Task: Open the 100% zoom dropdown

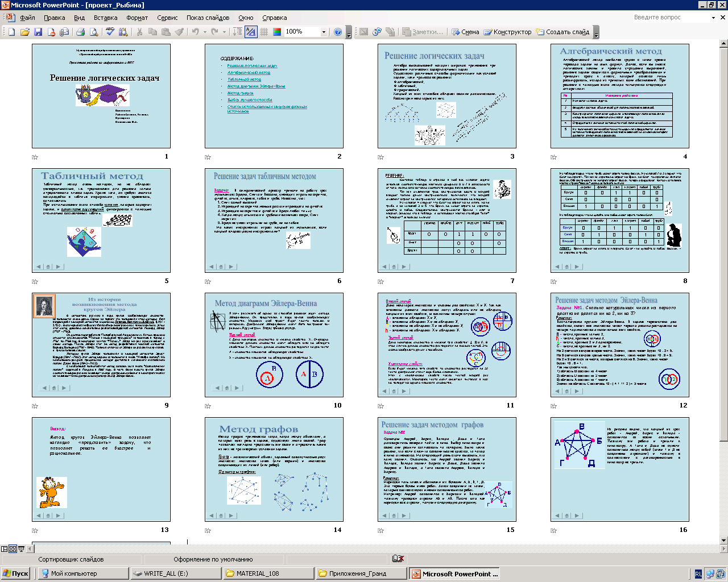Action: (324, 32)
